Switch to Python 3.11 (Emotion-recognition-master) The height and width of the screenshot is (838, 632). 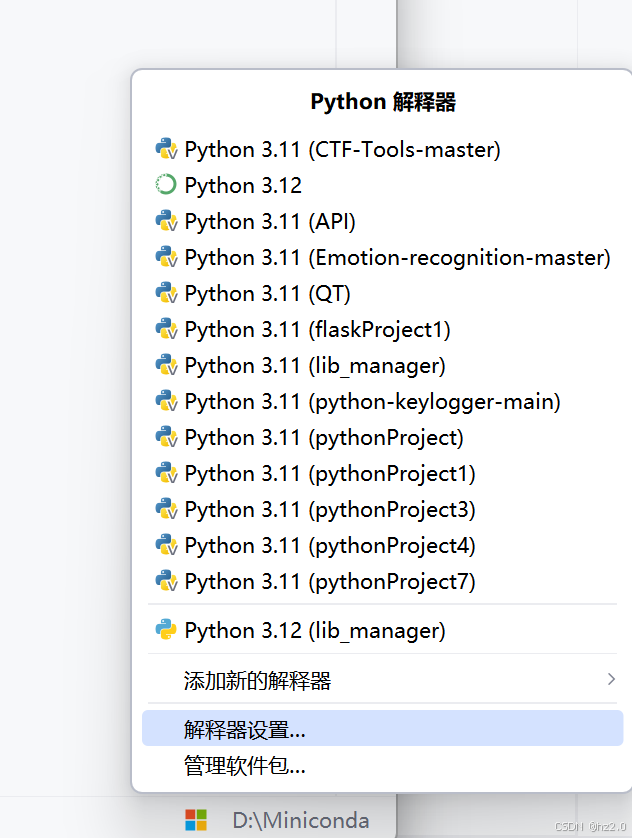click(383, 257)
